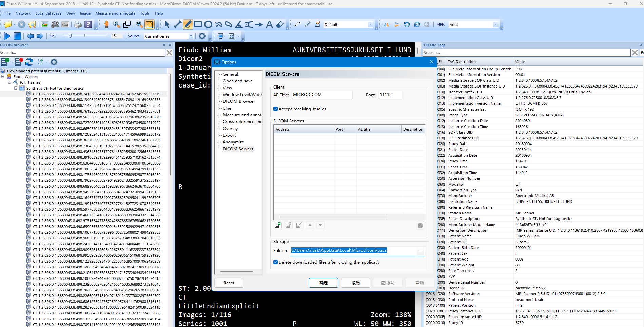Viewport: 644px width, 327px height.
Task: Toggle the DICOM browser panel pin
Action: [x=164, y=45]
